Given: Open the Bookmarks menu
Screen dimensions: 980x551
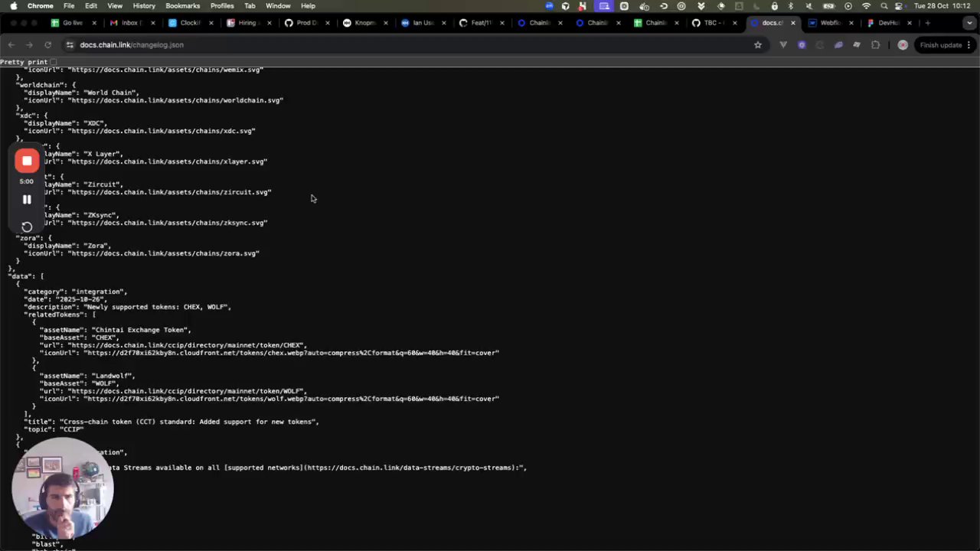Looking at the screenshot, I should tap(183, 5).
